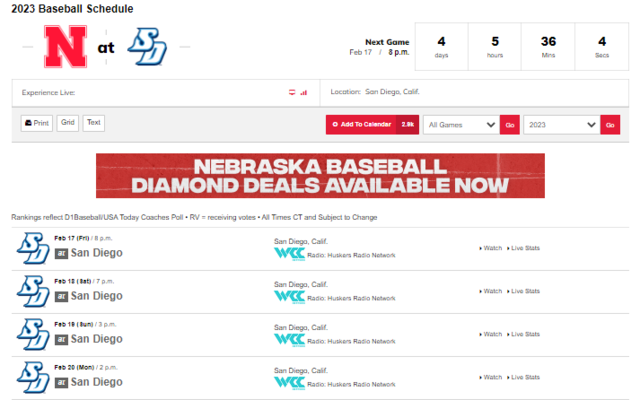Open the 2023 season dropdown
The image size is (640, 400).
coord(562,125)
